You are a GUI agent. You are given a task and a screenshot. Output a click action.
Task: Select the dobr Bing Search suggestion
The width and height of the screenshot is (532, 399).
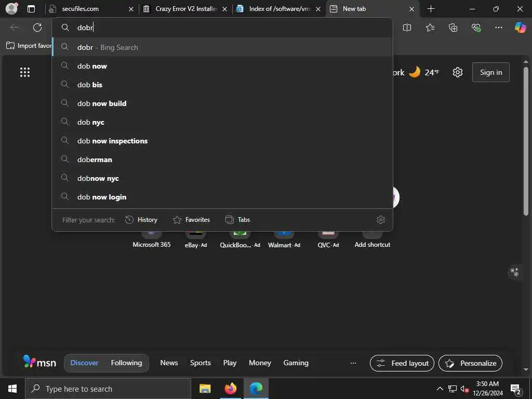coord(222,47)
